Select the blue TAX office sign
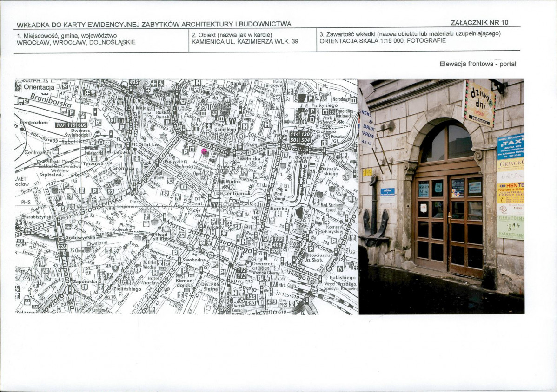This screenshot has width=557, height=392. pos(510,147)
